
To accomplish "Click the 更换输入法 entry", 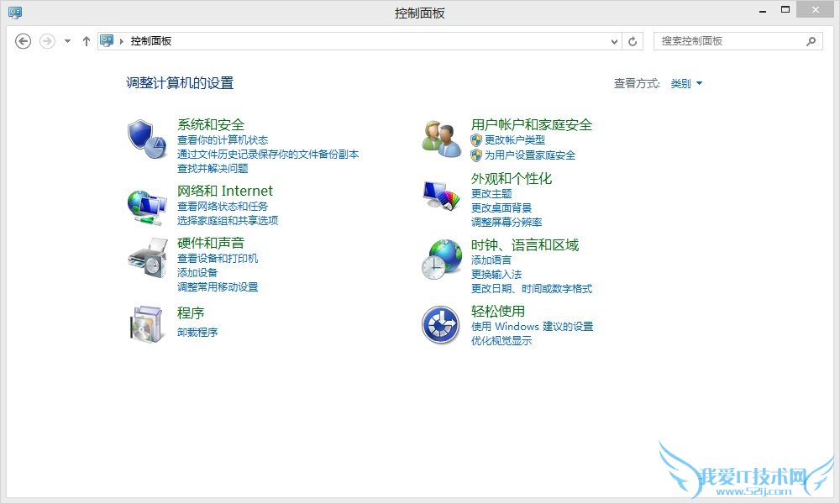I will 495,274.
